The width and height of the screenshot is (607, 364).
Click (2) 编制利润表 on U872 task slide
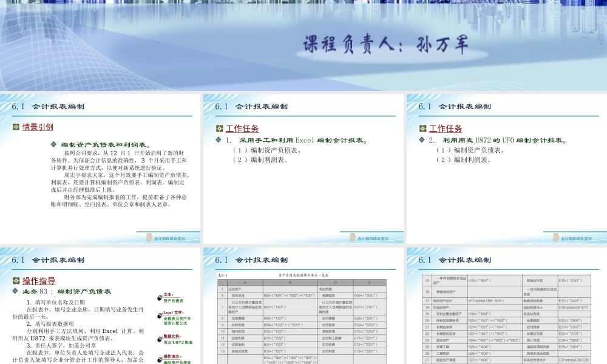pos(463,160)
